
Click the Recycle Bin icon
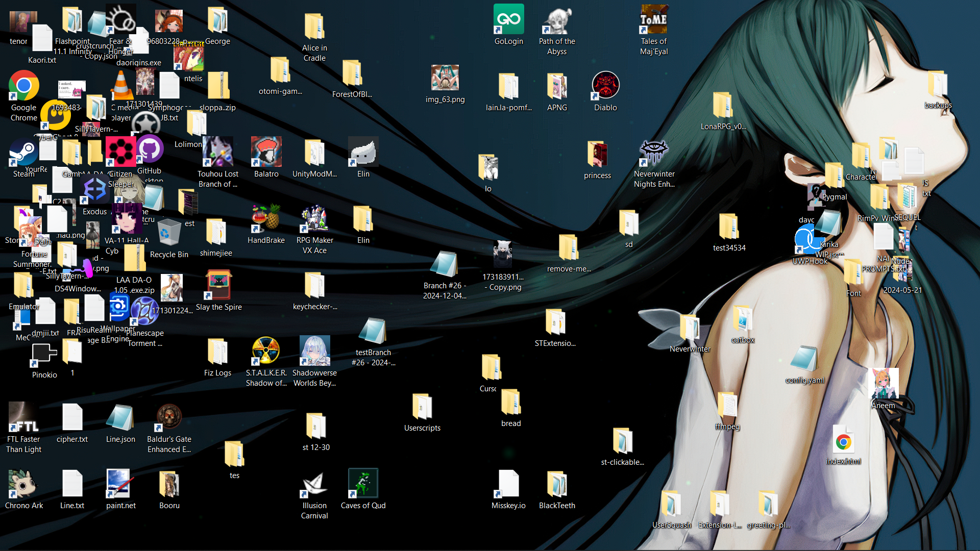point(169,233)
